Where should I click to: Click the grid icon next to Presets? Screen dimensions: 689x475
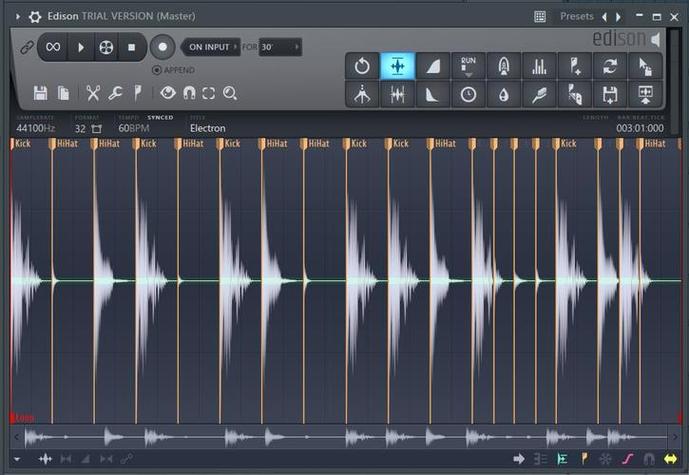tap(540, 17)
